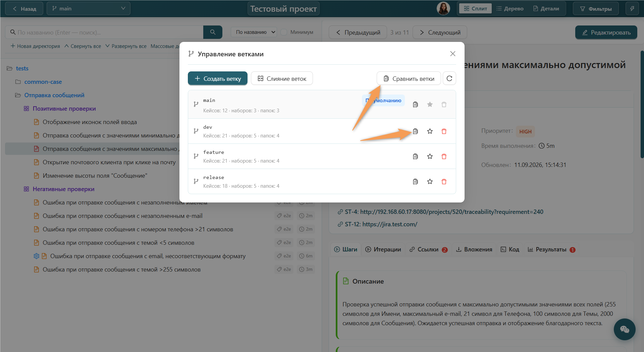
Task: Collapse the Негативные проверки suite
Action: tap(26, 189)
